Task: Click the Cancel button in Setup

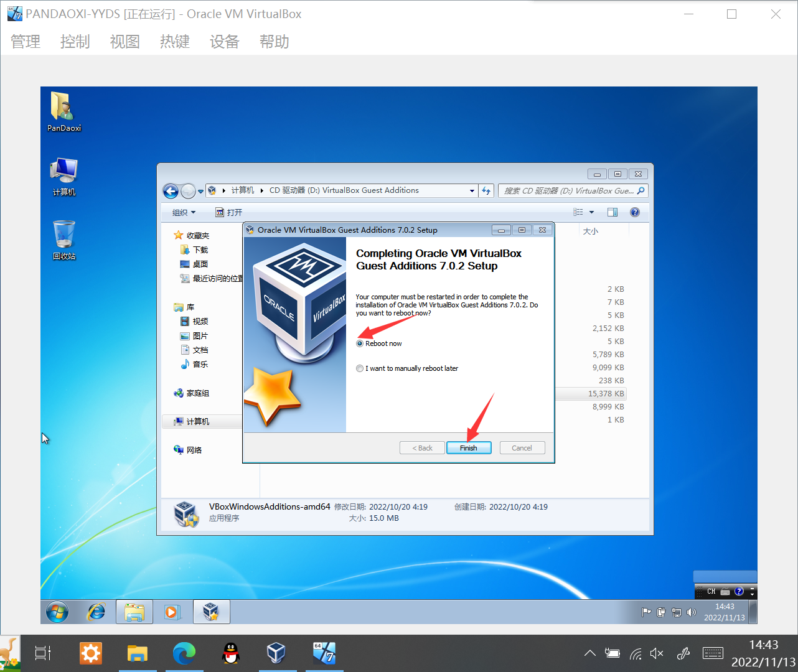Action: click(522, 448)
